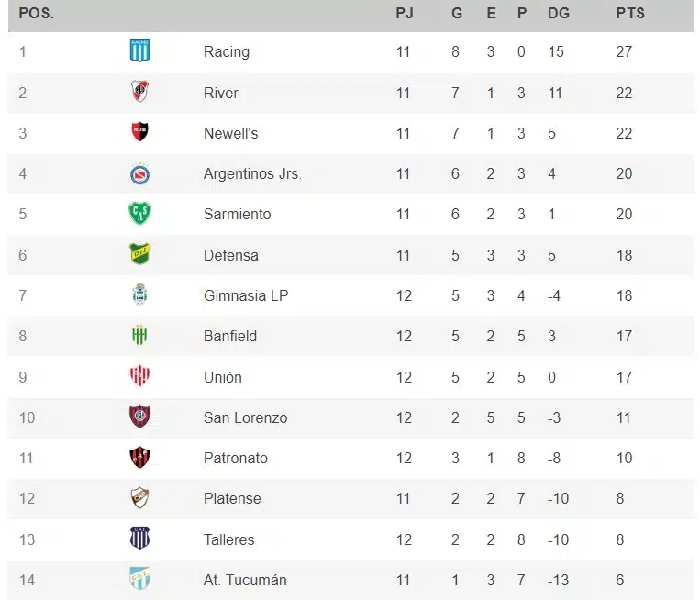Click the Racing club crest

(139, 50)
